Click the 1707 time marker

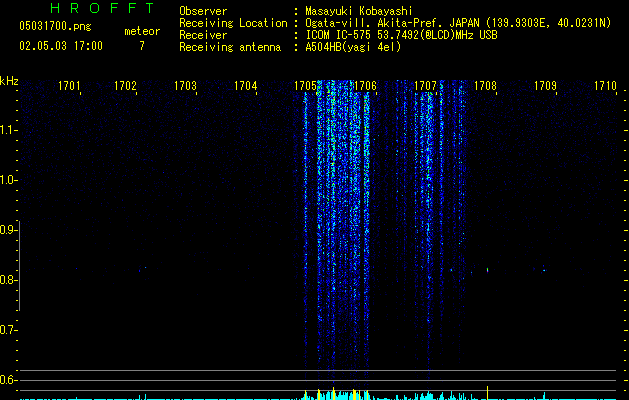425,86
